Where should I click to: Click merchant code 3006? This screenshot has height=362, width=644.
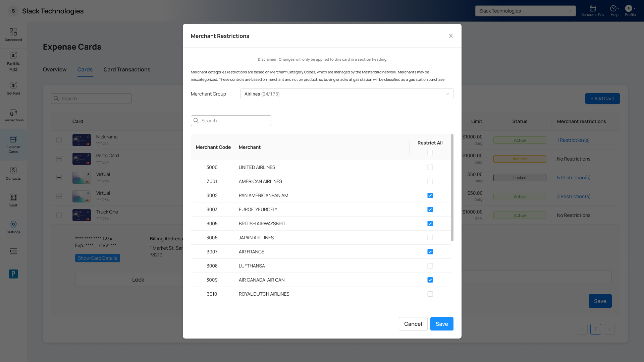pos(212,238)
